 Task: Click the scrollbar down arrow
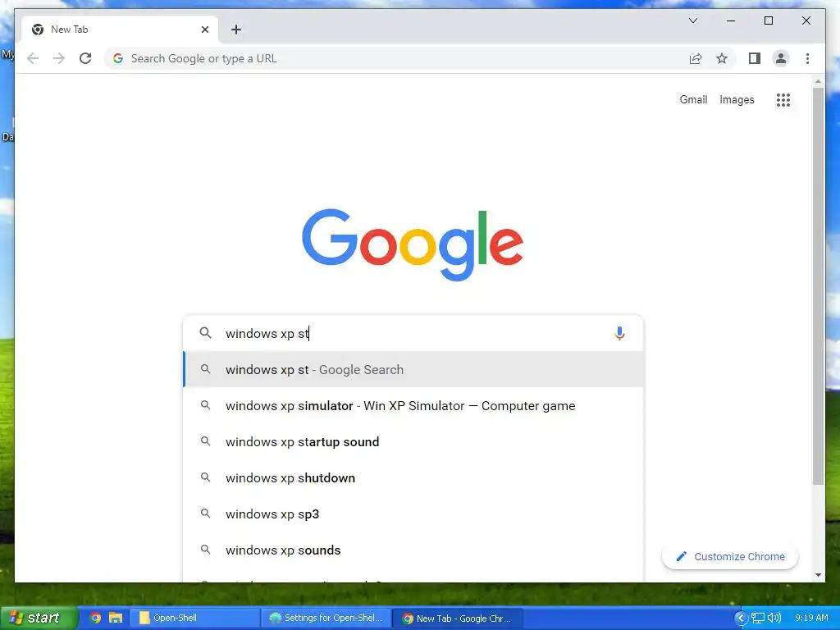tap(818, 575)
